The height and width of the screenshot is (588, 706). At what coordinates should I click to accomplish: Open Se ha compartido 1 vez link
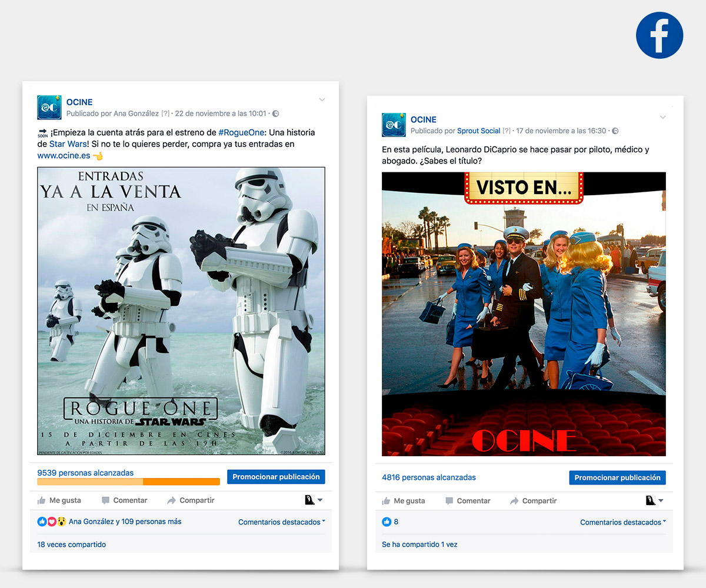pyautogui.click(x=419, y=544)
